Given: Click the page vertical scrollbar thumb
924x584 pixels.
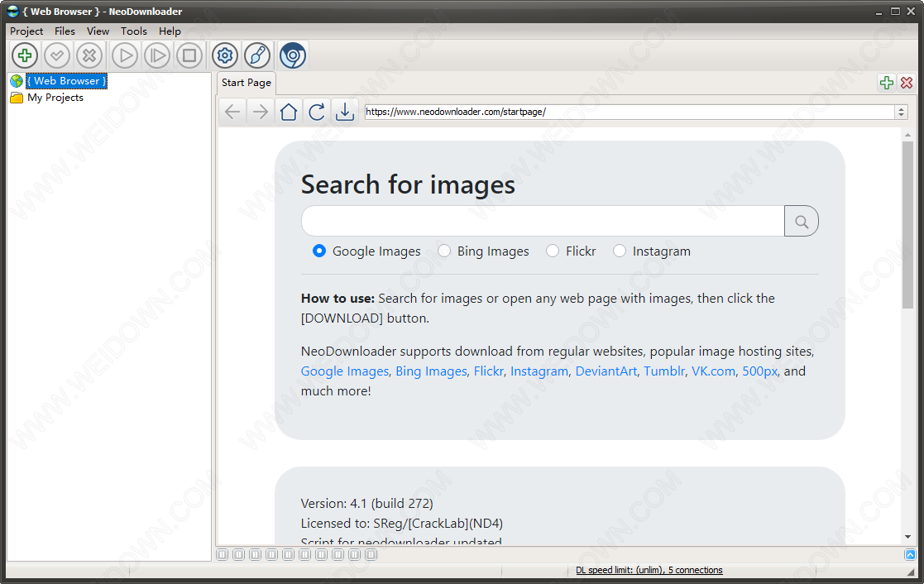Looking at the screenshot, I should pos(907,224).
